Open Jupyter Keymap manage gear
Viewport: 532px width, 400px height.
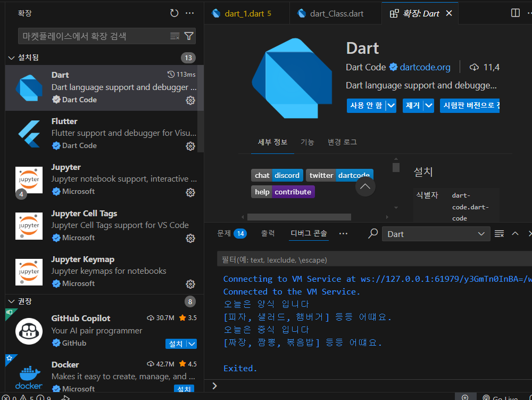(x=190, y=284)
